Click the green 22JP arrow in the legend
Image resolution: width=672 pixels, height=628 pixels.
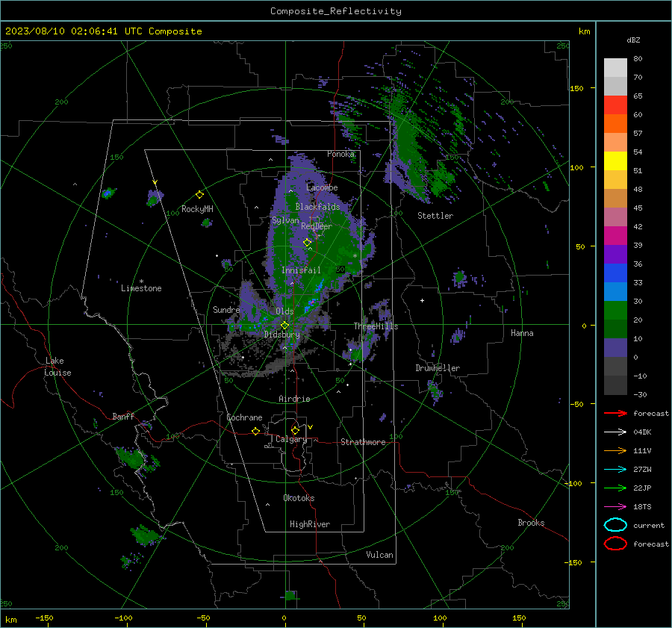coord(615,488)
